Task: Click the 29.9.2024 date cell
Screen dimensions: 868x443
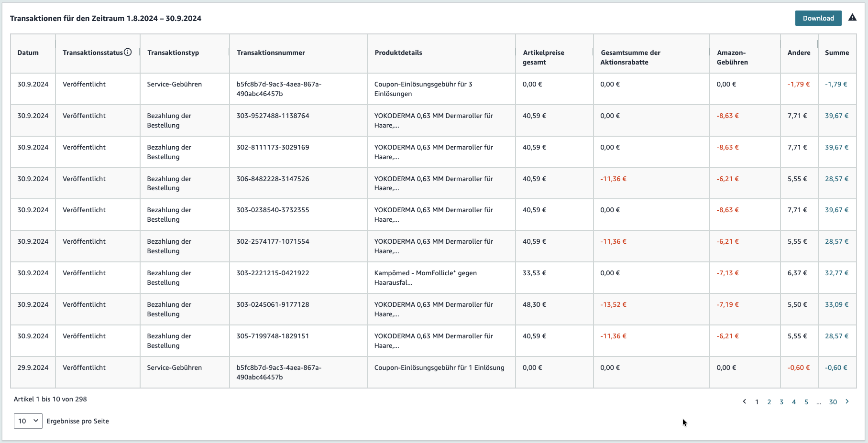Action: click(33, 367)
